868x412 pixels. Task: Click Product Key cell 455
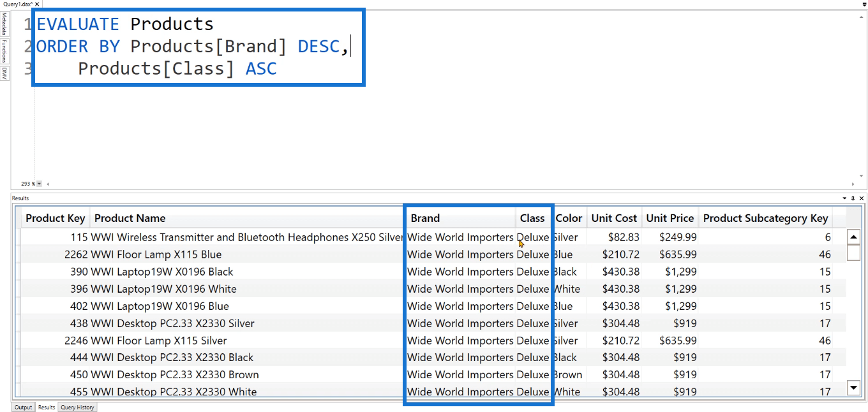coord(56,392)
